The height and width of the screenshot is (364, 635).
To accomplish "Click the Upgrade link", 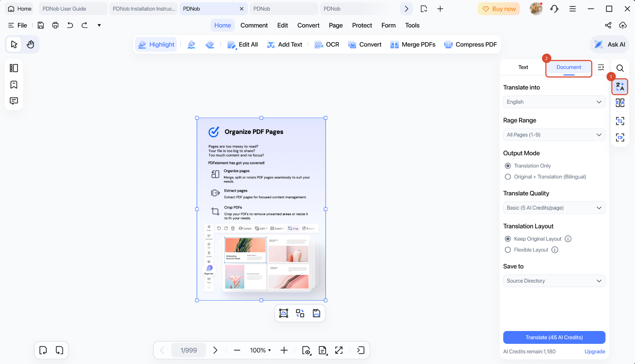I will tap(595, 352).
